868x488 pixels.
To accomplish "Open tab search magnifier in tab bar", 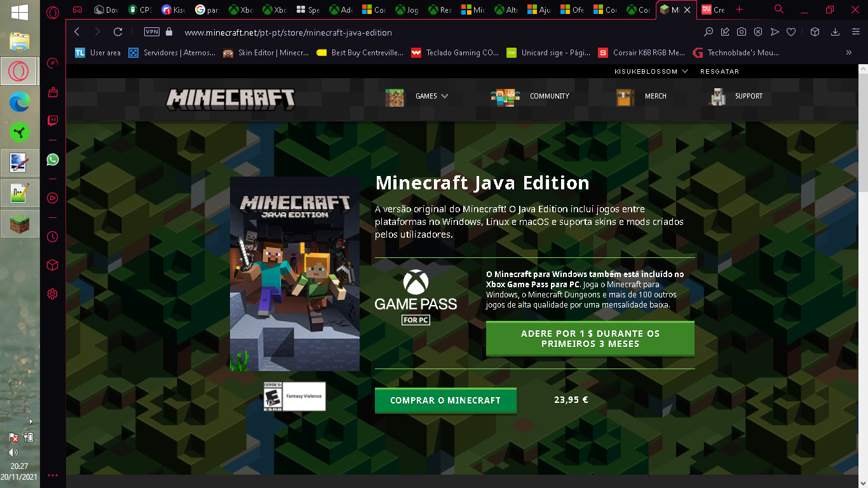I will [779, 10].
